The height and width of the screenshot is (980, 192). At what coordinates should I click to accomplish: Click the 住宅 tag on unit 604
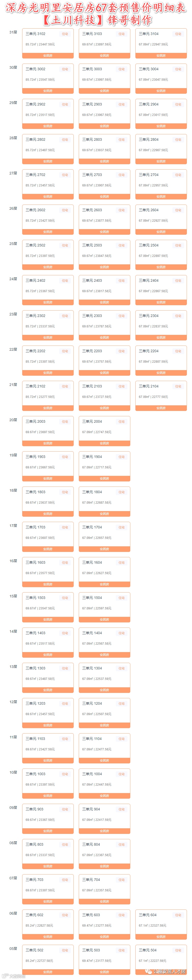click(x=178, y=915)
